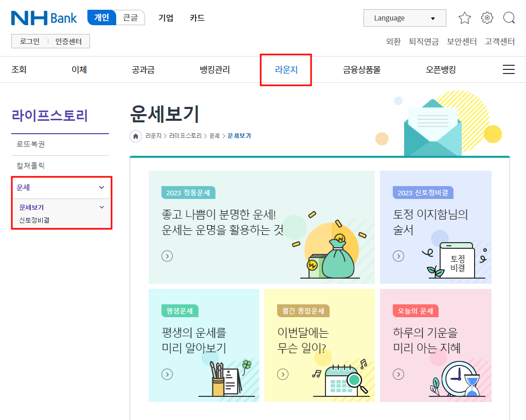Click the breadcrumb home icon
526x420 pixels.
[136, 136]
